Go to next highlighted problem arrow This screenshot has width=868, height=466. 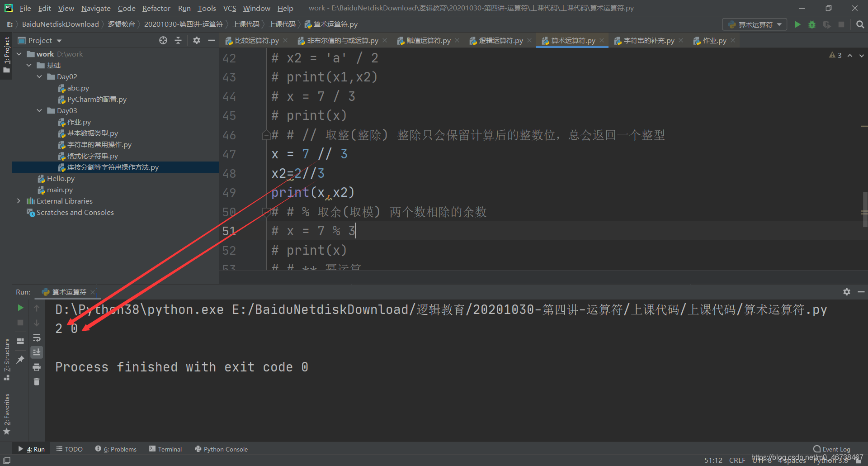pyautogui.click(x=861, y=55)
